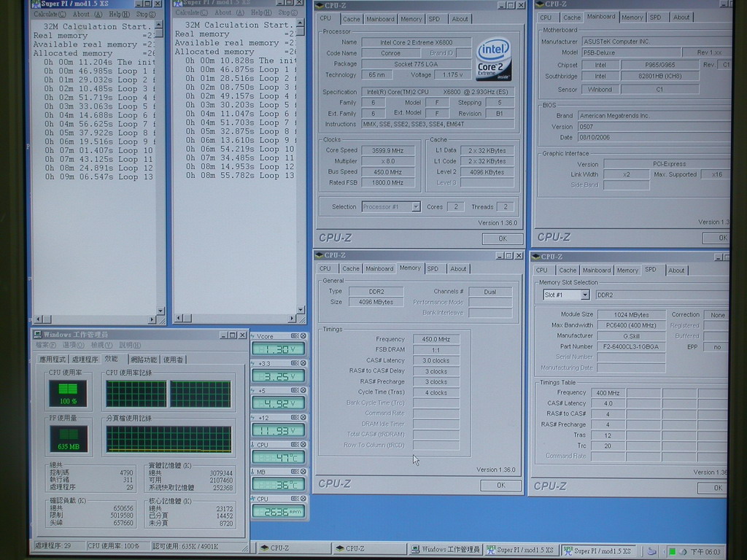This screenshot has height=560, width=747.
Task: Activate Windows 工作管理員 taskbar button
Action: point(446,550)
